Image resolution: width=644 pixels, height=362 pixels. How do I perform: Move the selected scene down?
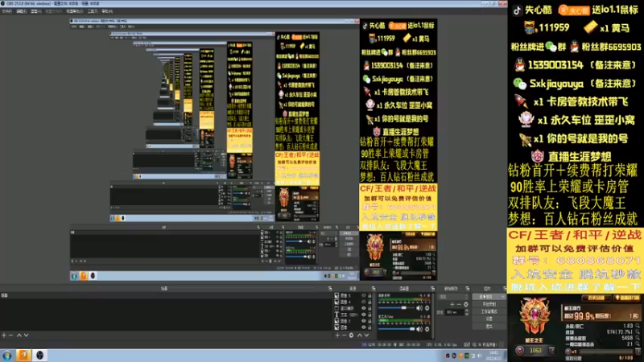click(x=26, y=335)
